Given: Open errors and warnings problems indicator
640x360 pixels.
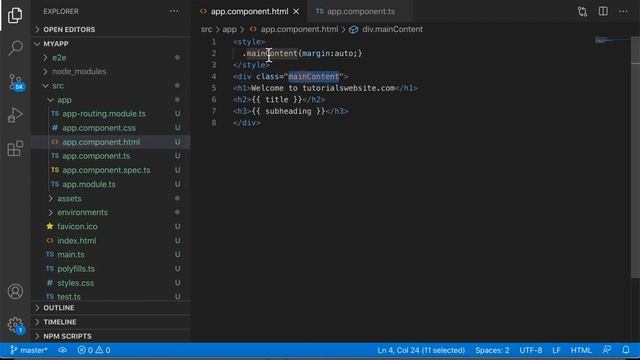Looking at the screenshot, I should [94, 350].
